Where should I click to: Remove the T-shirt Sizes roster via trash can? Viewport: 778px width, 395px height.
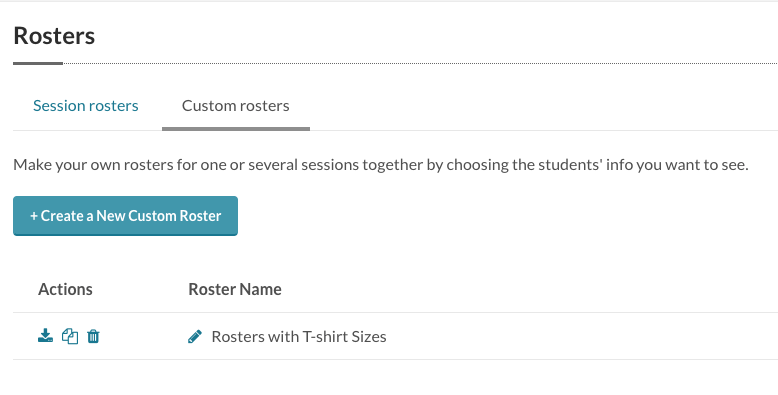(x=93, y=336)
